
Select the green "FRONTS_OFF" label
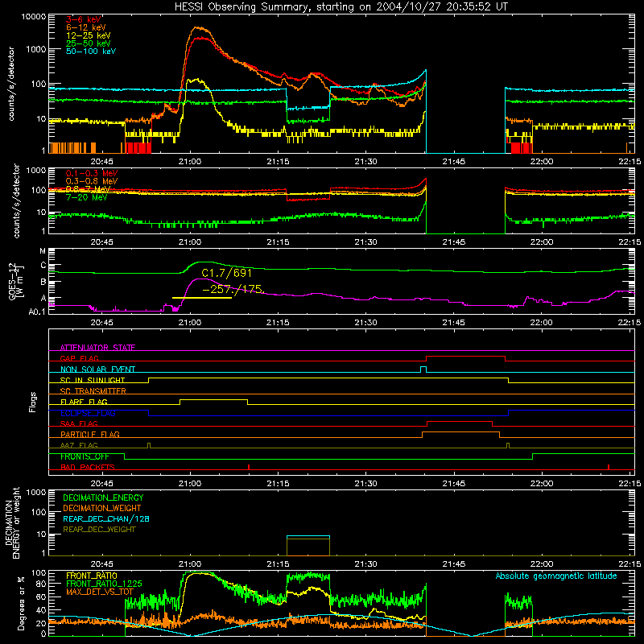pyautogui.click(x=85, y=456)
